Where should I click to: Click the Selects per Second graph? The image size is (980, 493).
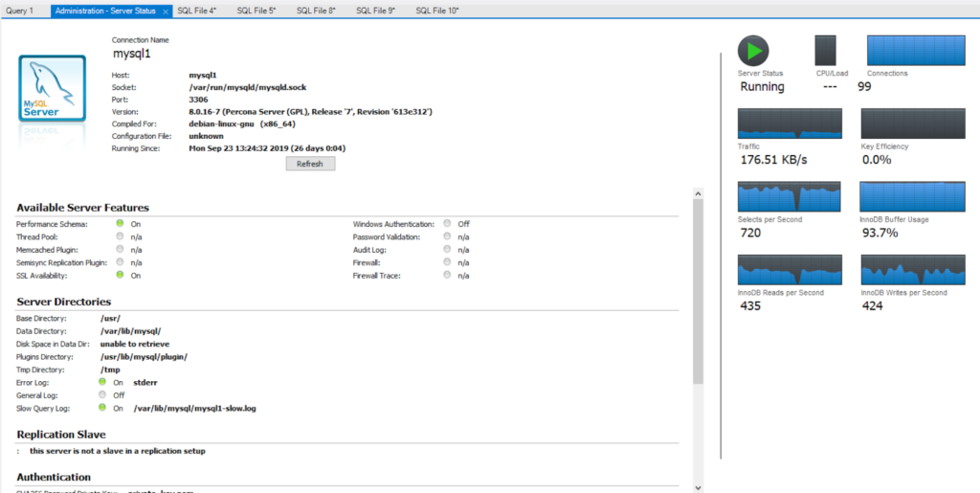pos(790,197)
